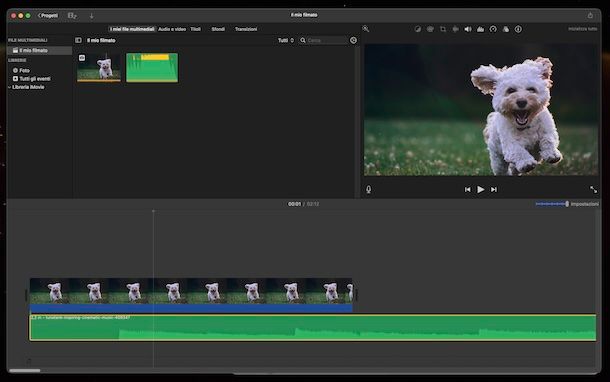
Task: Open the video stabilization tool
Action: tap(455, 29)
